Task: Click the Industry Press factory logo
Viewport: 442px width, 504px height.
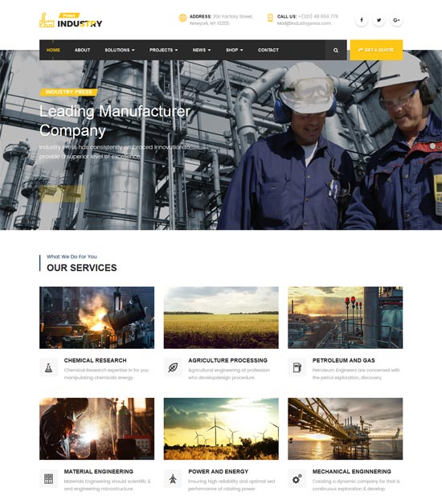Action: tap(71, 20)
